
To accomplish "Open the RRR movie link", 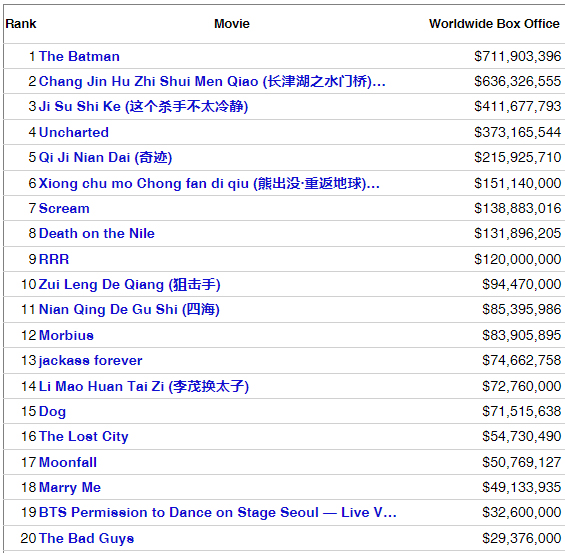I will tap(54, 259).
